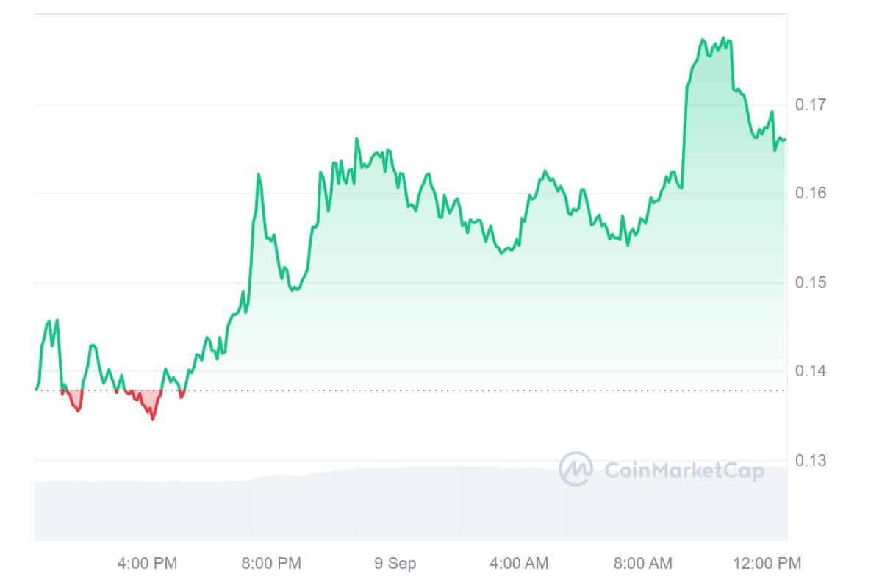Click the sharp price spike near 8:00 PM
882x588 pixels.
259,174
